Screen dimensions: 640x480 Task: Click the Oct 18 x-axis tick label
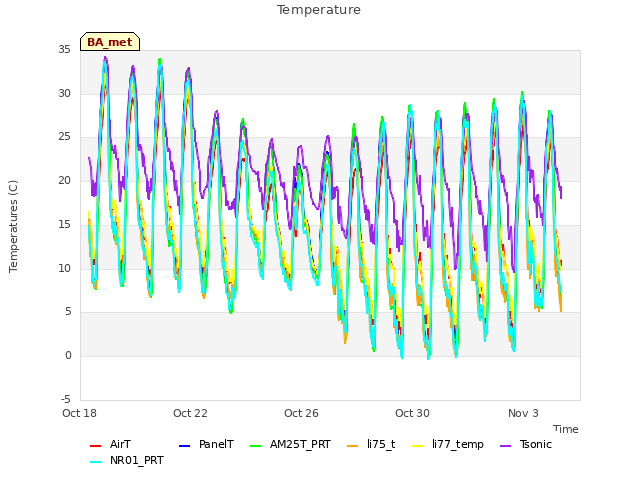pyautogui.click(x=79, y=413)
